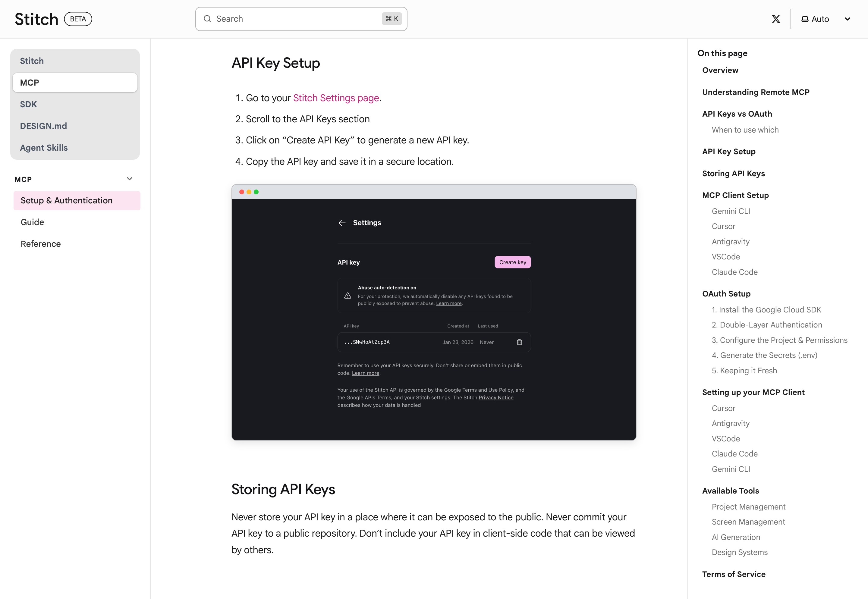This screenshot has height=599, width=868.
Task: Click the search magnifier icon
Action: pos(207,19)
